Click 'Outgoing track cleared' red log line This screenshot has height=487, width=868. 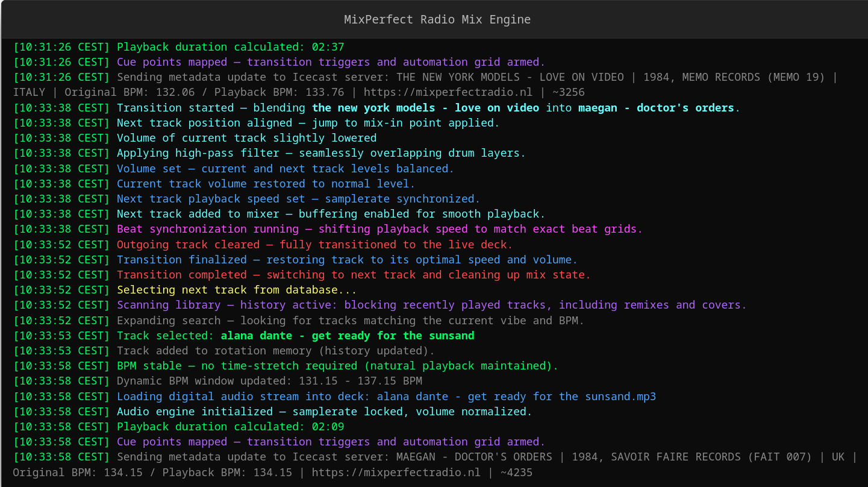click(x=315, y=245)
